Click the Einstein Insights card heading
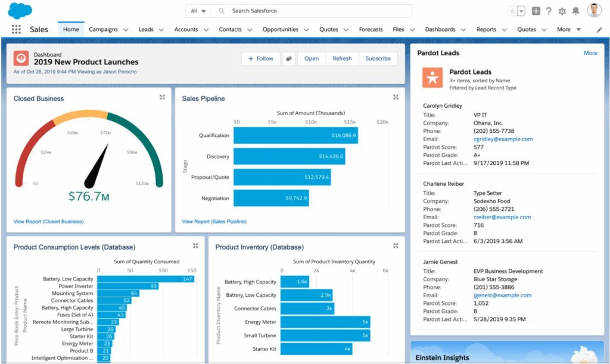This screenshot has height=364, width=610. [442, 358]
